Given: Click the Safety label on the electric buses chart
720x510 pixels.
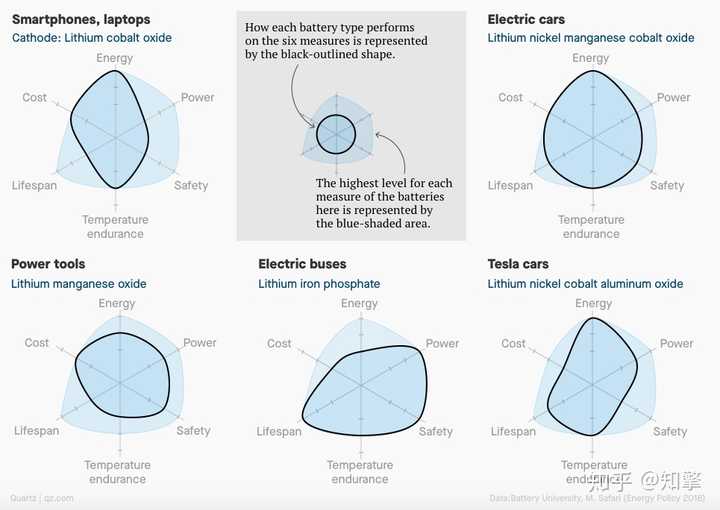Looking at the screenshot, I should [x=435, y=432].
